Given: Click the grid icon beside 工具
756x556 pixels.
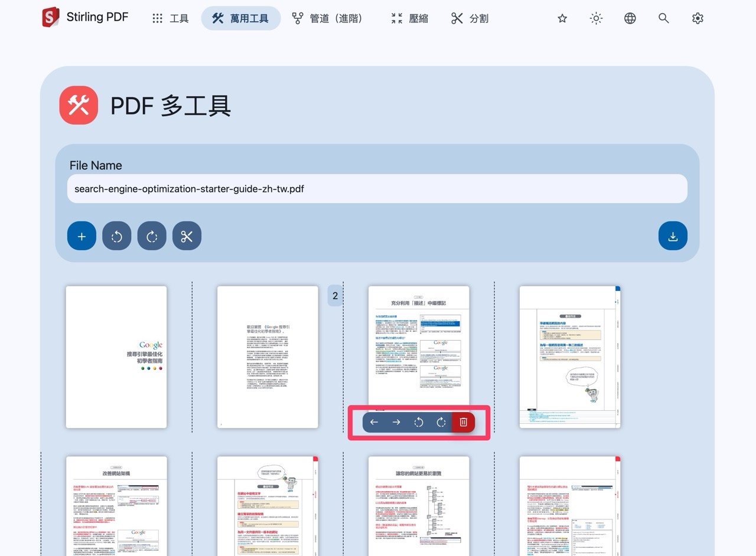Looking at the screenshot, I should [x=157, y=18].
